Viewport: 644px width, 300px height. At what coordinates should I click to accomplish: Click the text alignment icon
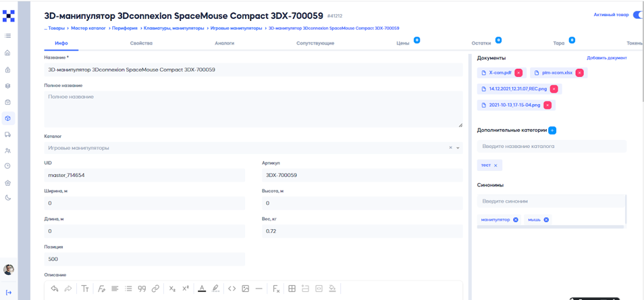click(115, 289)
